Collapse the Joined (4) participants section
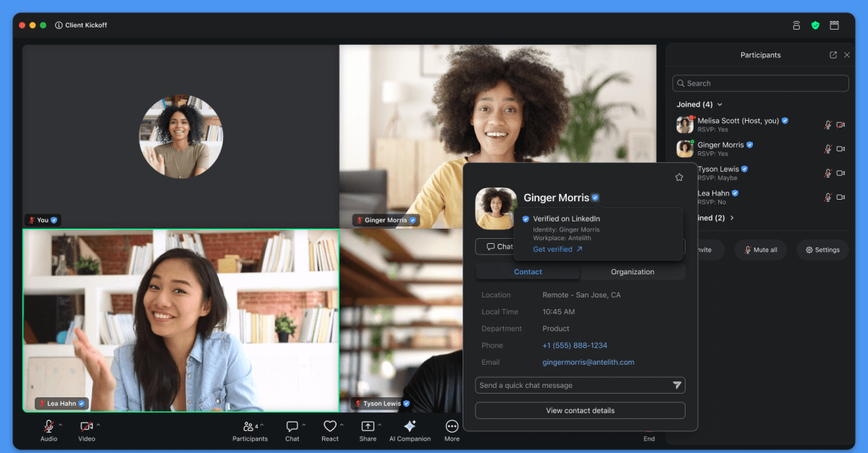The image size is (868, 453). (x=719, y=105)
